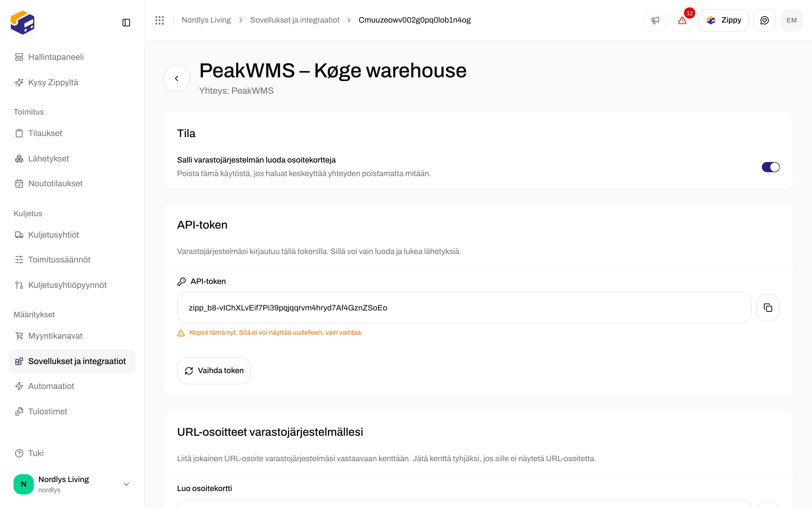Image resolution: width=812 pixels, height=508 pixels.
Task: Open Kuljetusyhtiöpyynnöt page
Action: [72, 285]
